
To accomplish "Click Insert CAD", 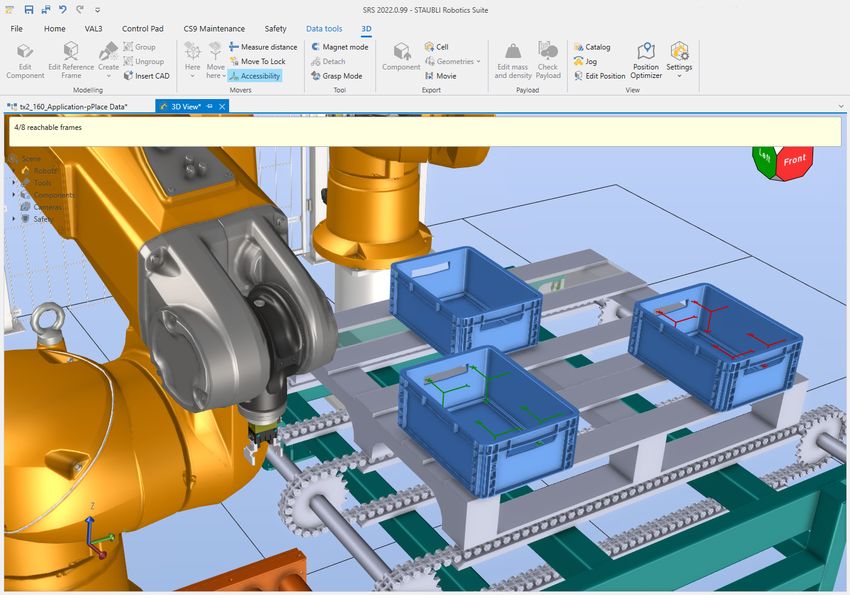I will (x=147, y=76).
